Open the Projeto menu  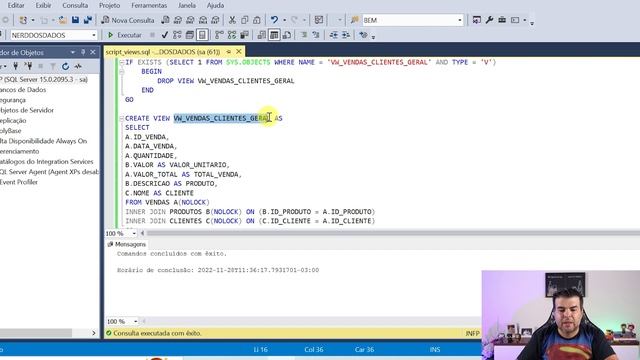109,5
